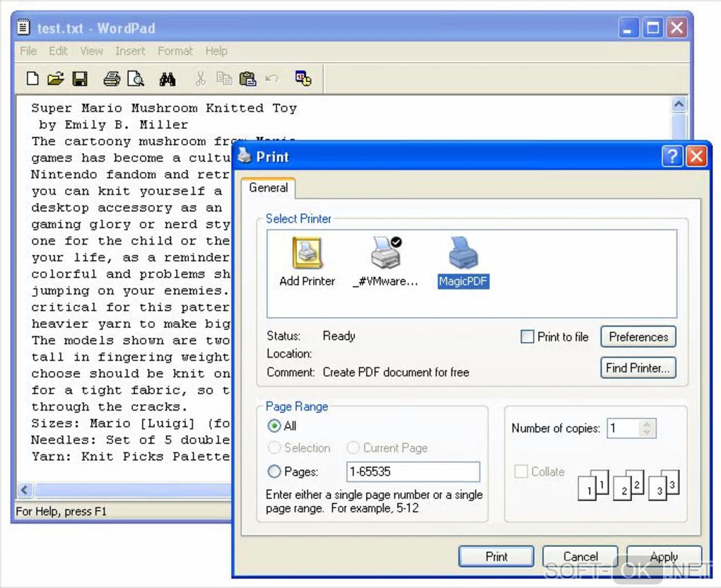Select the Current Page radio button
The image size is (721, 588).
click(x=353, y=447)
